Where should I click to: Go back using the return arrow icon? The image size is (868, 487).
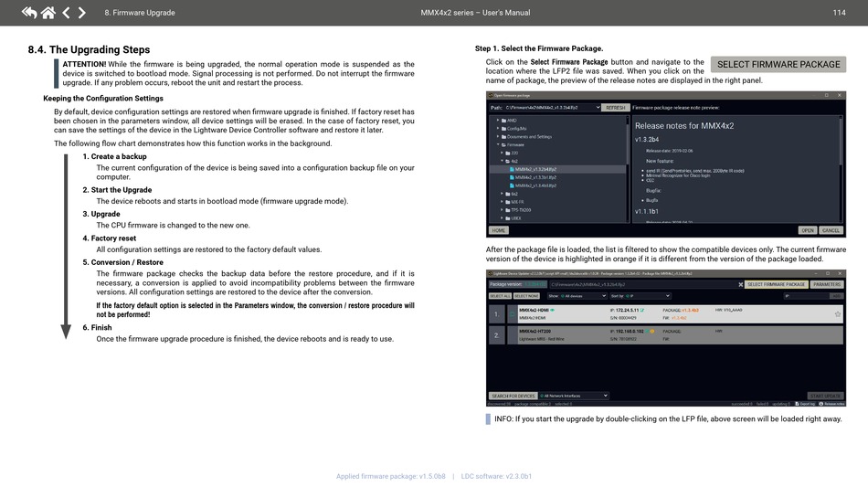(29, 12)
